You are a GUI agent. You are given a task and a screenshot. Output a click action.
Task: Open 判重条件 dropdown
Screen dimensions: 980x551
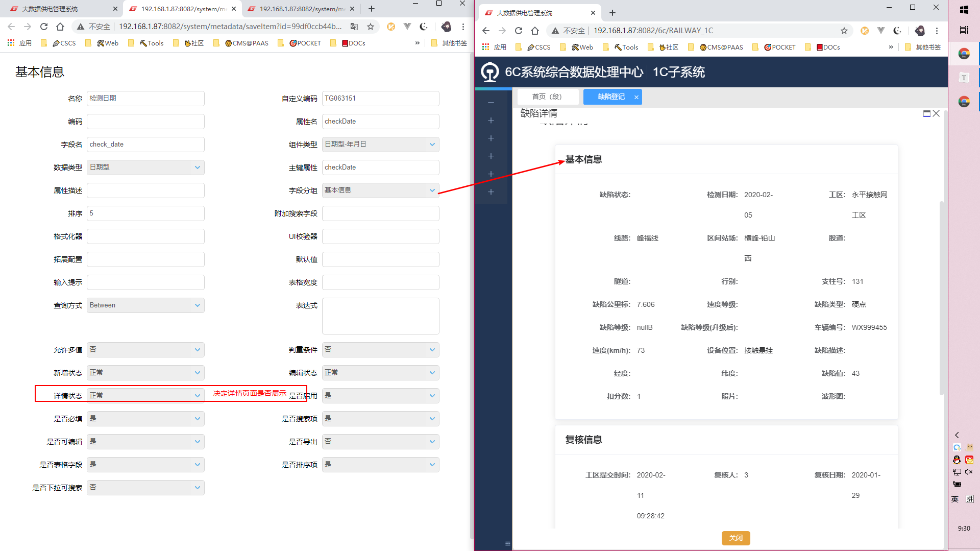tap(380, 350)
